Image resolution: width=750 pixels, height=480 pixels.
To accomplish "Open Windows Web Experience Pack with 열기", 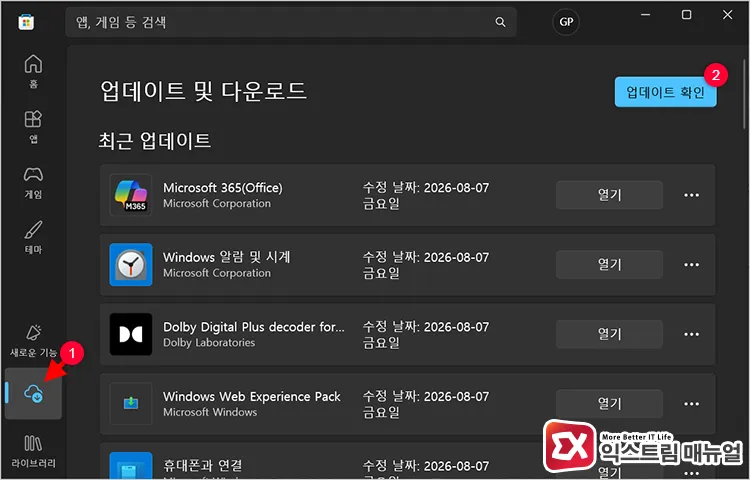I will click(609, 404).
